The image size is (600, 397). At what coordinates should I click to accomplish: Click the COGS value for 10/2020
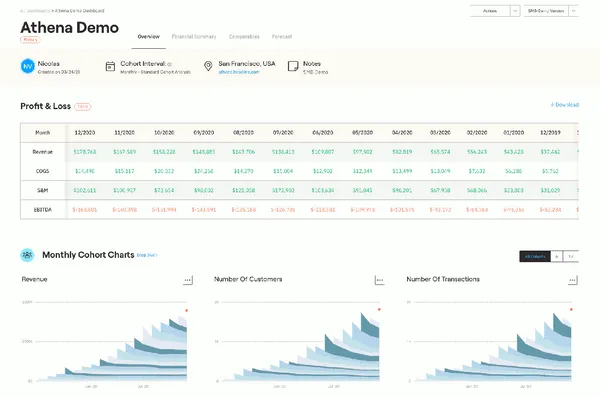164,171
